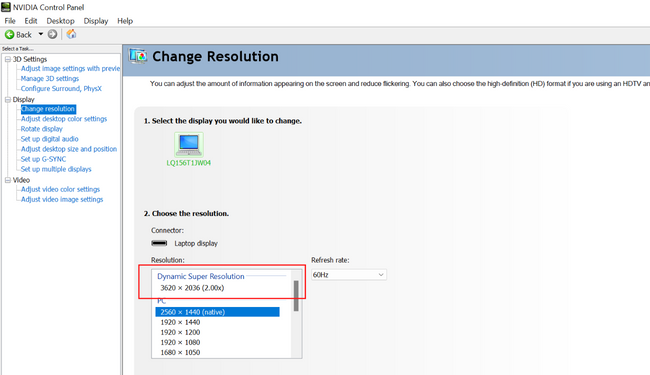This screenshot has width=650, height=375.
Task: Open the Refresh rate 60Hz dropdown
Action: coord(349,275)
